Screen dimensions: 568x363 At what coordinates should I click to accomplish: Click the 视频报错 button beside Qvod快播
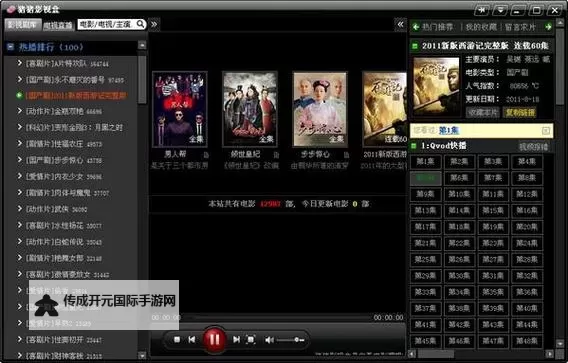pos(534,146)
